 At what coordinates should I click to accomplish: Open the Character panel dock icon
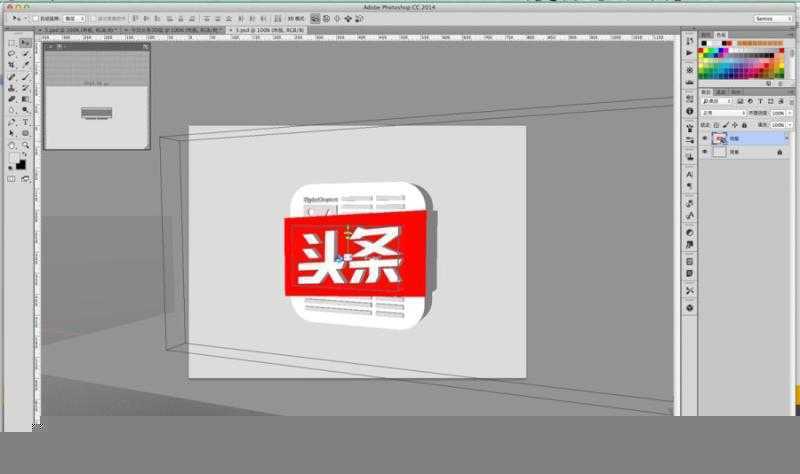coord(690,174)
